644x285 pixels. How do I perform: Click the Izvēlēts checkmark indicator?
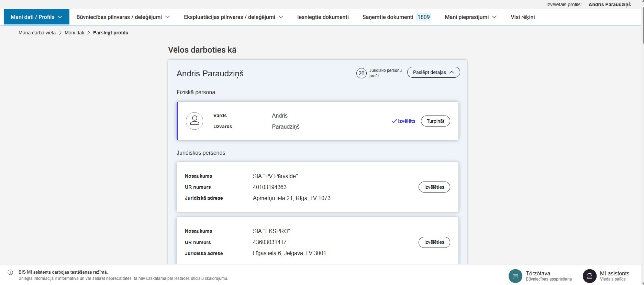pyautogui.click(x=403, y=121)
